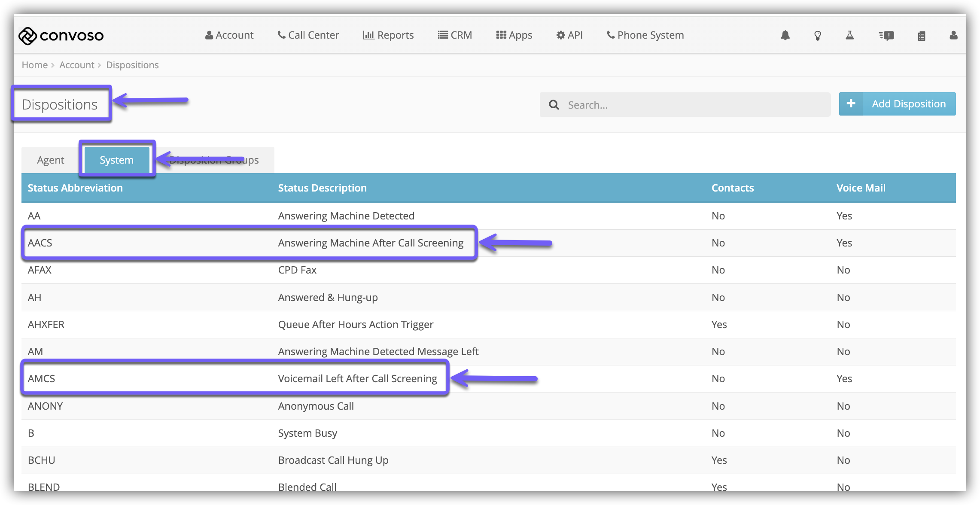Click the announcements message icon
The width and height of the screenshot is (980, 505).
point(886,36)
